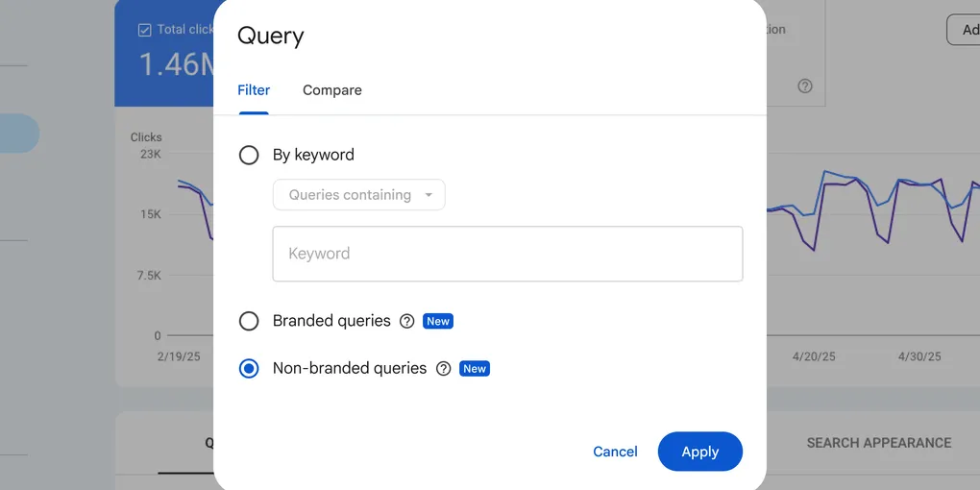The image size is (980, 490).
Task: Click the 4/20/25 date on the chart axis
Action: pos(814,356)
